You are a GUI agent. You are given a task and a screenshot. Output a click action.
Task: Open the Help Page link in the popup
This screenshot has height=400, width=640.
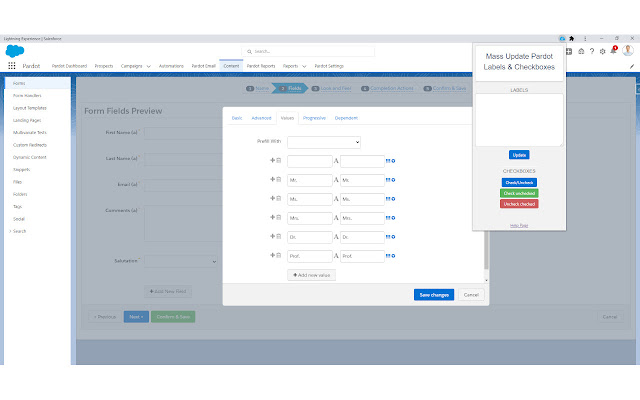[x=519, y=225]
